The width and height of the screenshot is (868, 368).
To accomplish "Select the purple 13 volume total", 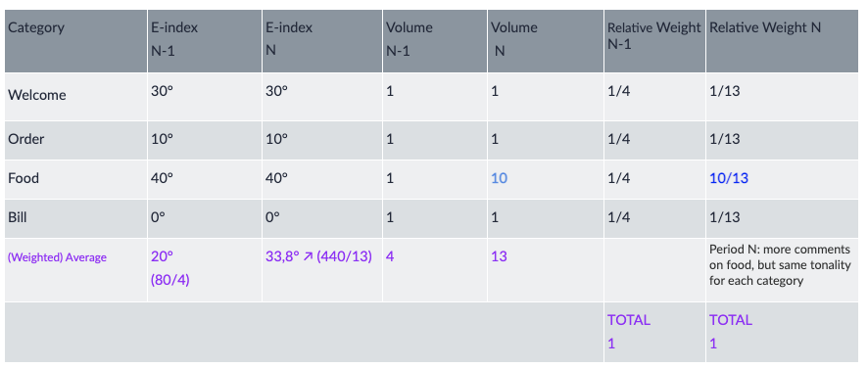I will click(x=499, y=256).
